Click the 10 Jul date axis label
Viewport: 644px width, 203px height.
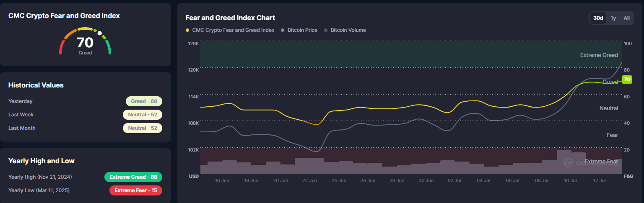coord(571,181)
